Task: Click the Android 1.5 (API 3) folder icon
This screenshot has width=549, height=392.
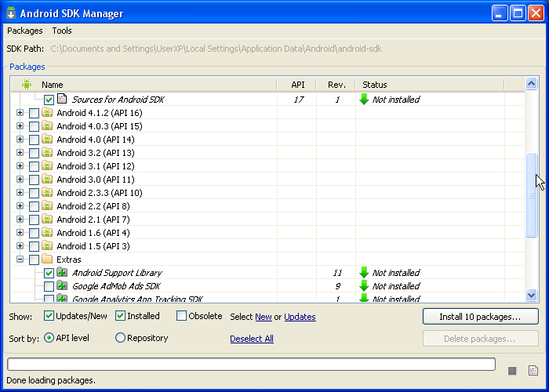Action: click(47, 245)
